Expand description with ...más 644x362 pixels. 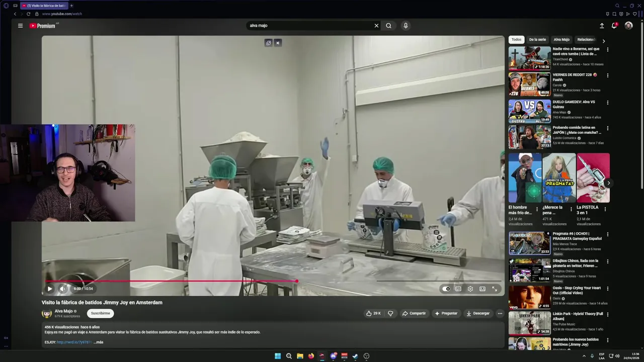pos(99,342)
